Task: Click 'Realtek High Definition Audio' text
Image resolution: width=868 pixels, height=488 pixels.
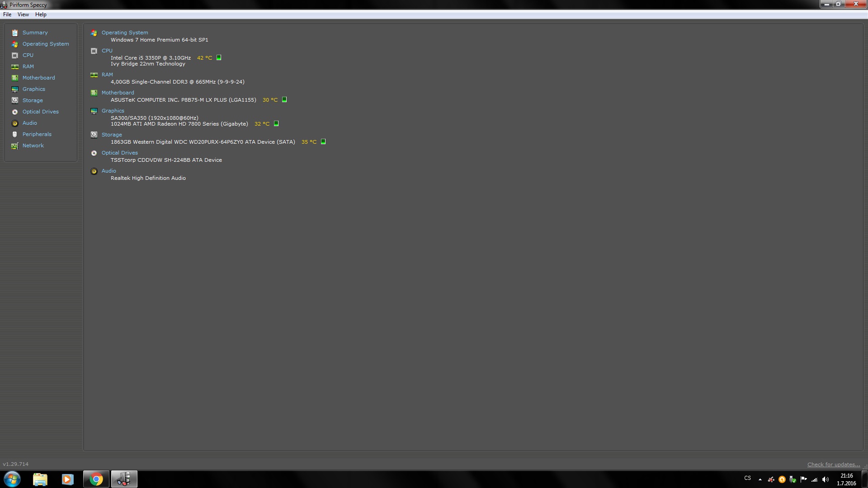Action: tap(148, 178)
